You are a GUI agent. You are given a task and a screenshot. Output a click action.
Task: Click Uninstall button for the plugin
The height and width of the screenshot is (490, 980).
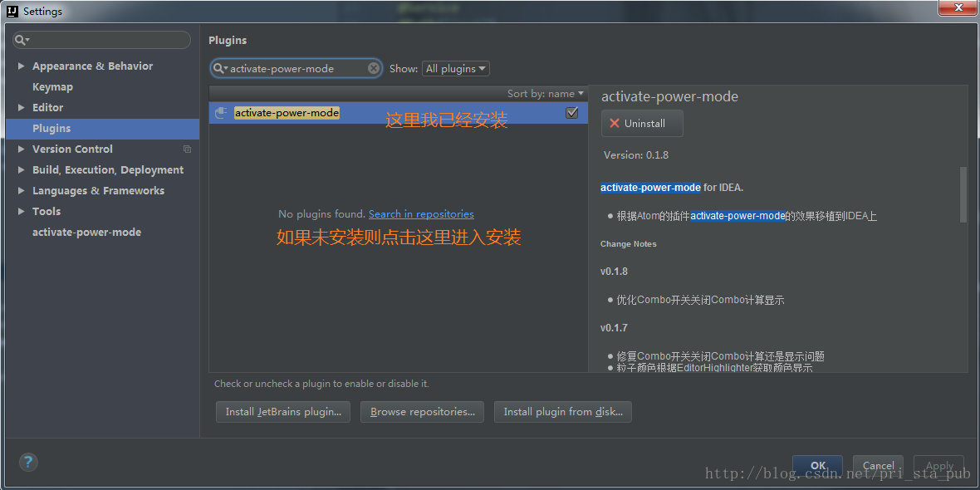tap(642, 123)
